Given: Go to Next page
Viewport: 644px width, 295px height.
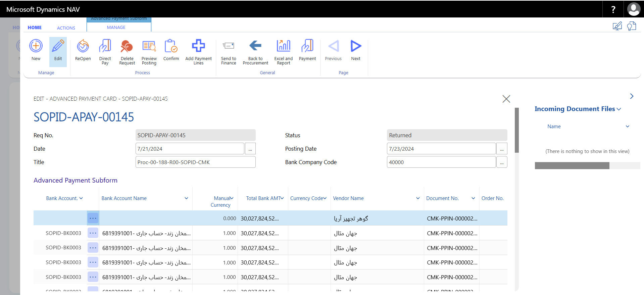Looking at the screenshot, I should click(356, 46).
